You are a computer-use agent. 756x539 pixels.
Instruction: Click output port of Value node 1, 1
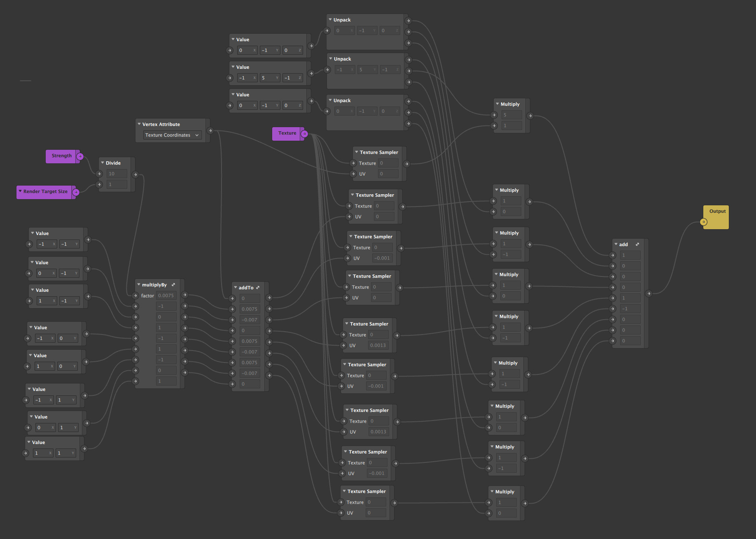[84, 448]
